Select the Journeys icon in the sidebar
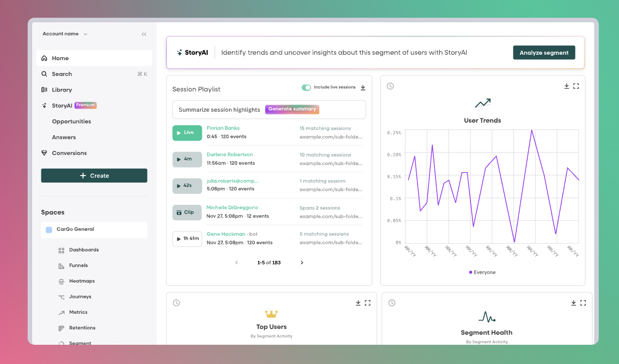This screenshot has width=619, height=364. [61, 296]
